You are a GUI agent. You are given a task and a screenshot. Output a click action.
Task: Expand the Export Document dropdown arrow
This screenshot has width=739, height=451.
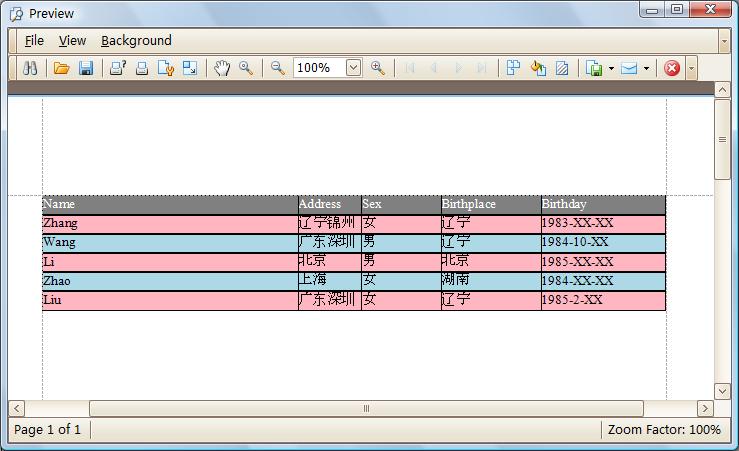point(611,68)
